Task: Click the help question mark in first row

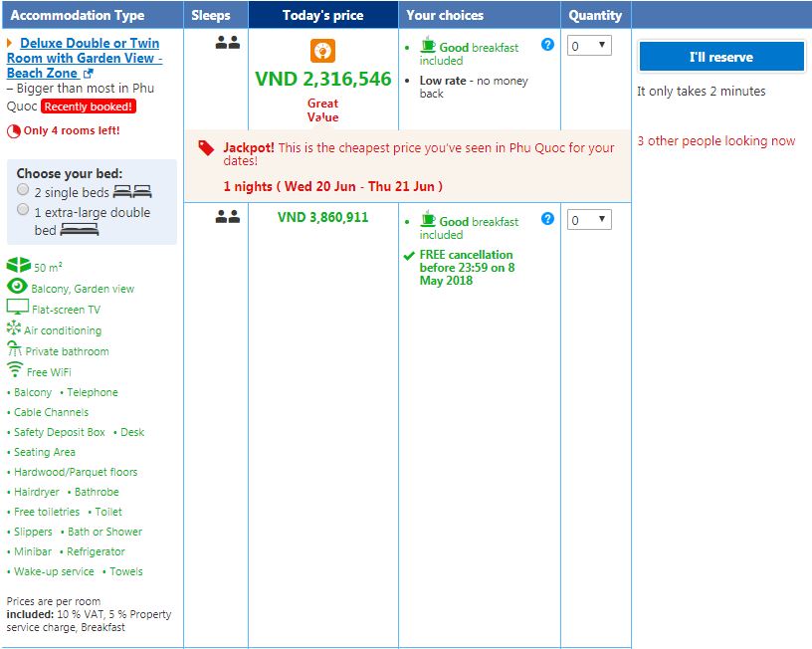Action: click(x=547, y=45)
